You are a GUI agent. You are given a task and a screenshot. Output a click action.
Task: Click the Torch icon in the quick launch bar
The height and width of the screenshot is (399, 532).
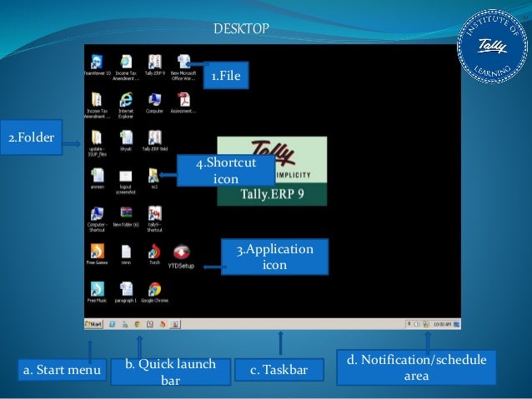[x=162, y=324]
